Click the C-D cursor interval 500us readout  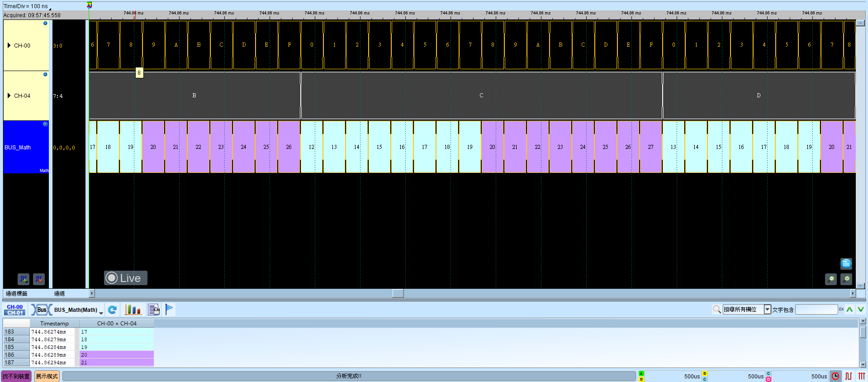[800, 376]
